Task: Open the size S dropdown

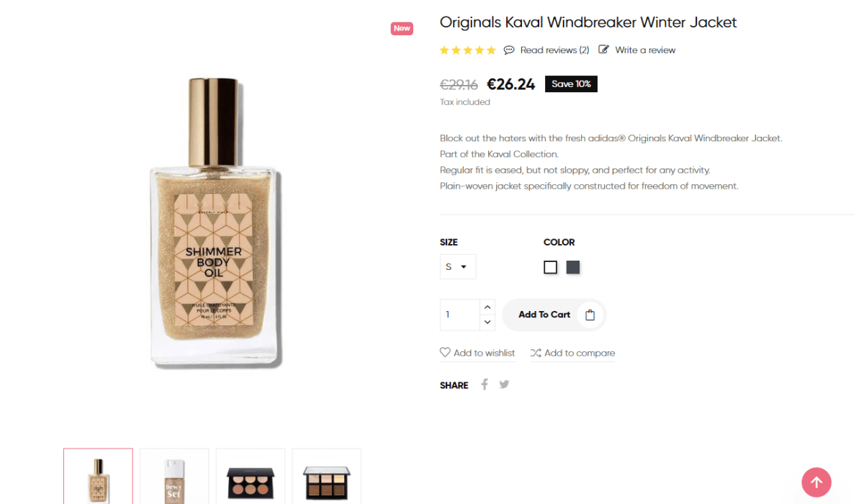Action: click(458, 266)
